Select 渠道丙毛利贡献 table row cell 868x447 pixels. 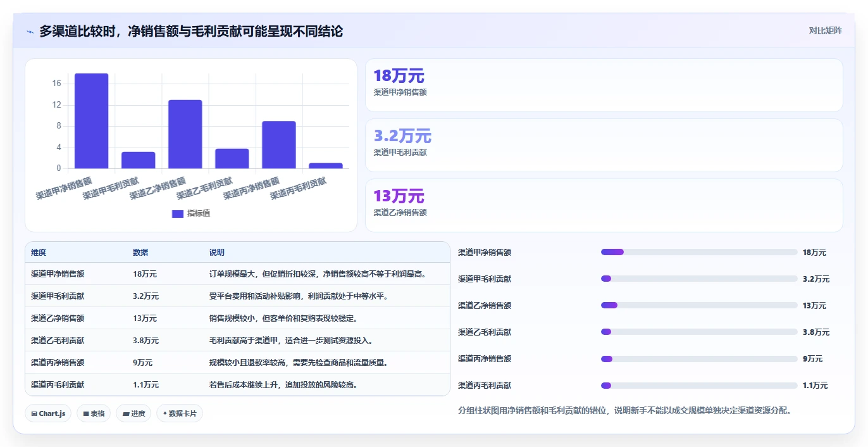tap(58, 385)
